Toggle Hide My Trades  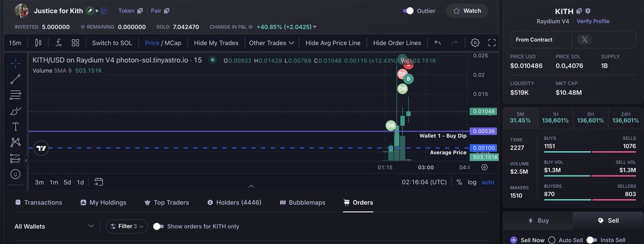pos(216,43)
